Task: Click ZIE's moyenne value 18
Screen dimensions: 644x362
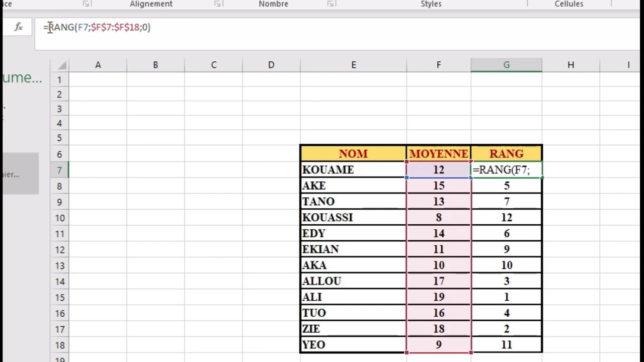Action: point(439,329)
